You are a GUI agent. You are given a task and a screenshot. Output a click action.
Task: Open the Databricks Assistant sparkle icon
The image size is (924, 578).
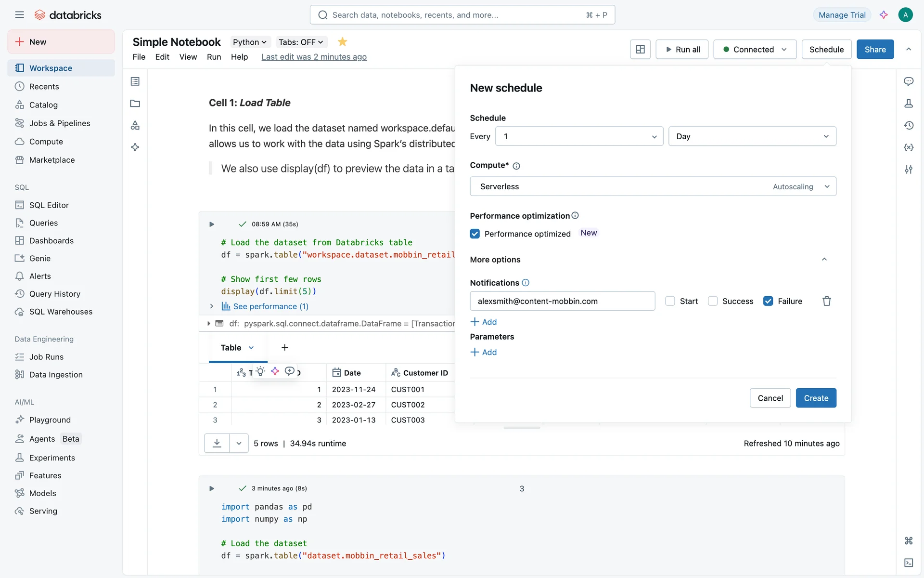[884, 15]
